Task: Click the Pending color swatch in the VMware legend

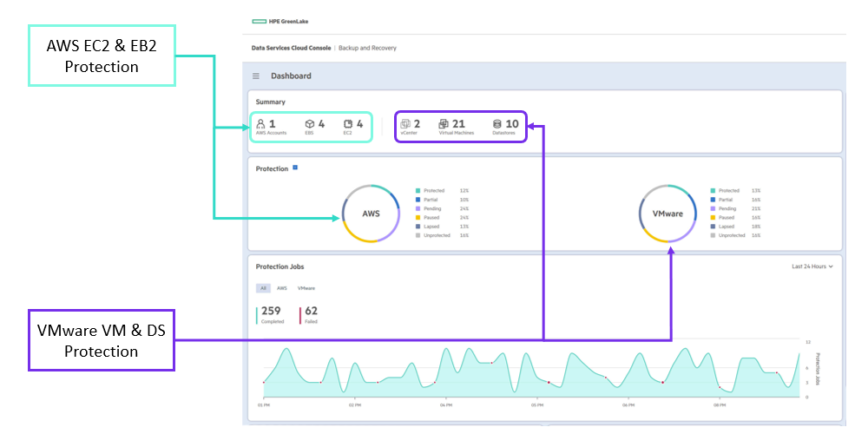Action: coord(713,208)
